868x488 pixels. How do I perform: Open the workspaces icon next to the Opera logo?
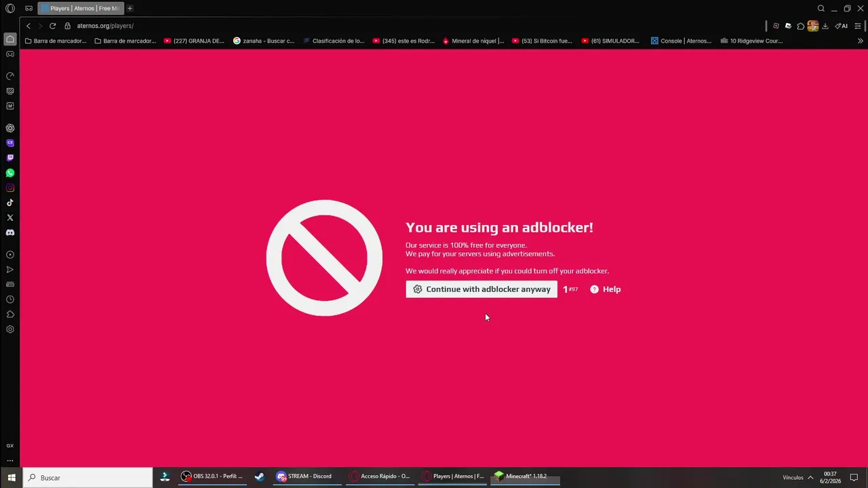(x=28, y=8)
